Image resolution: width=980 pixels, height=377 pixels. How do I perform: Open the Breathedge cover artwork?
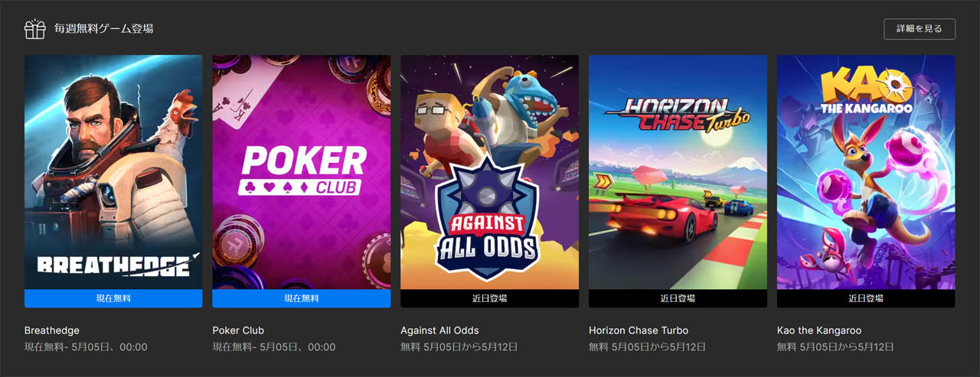[x=113, y=172]
